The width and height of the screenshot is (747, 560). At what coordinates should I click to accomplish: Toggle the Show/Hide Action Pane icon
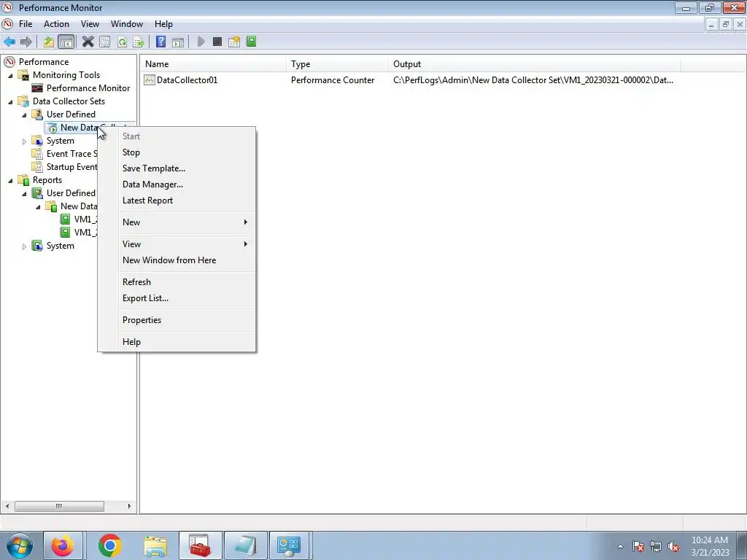point(178,42)
